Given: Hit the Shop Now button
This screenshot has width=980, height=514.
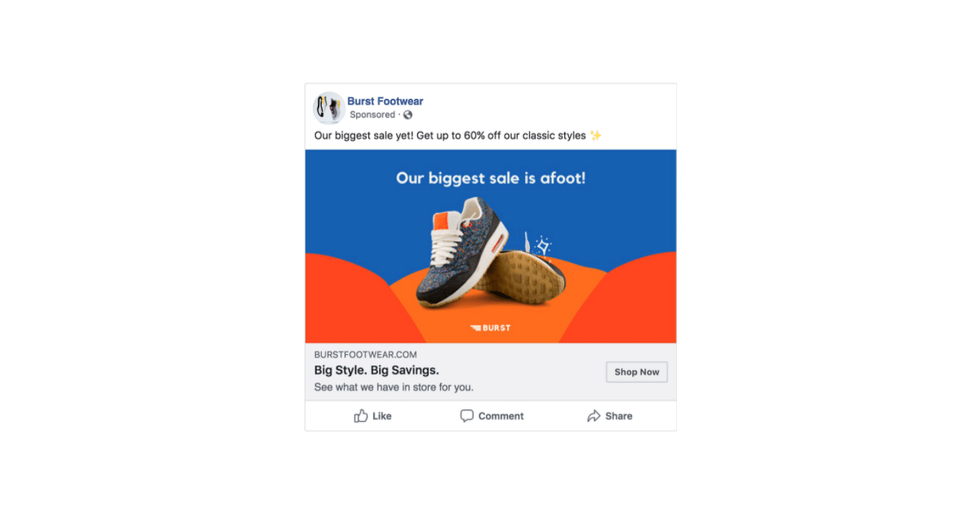Looking at the screenshot, I should [x=637, y=372].
